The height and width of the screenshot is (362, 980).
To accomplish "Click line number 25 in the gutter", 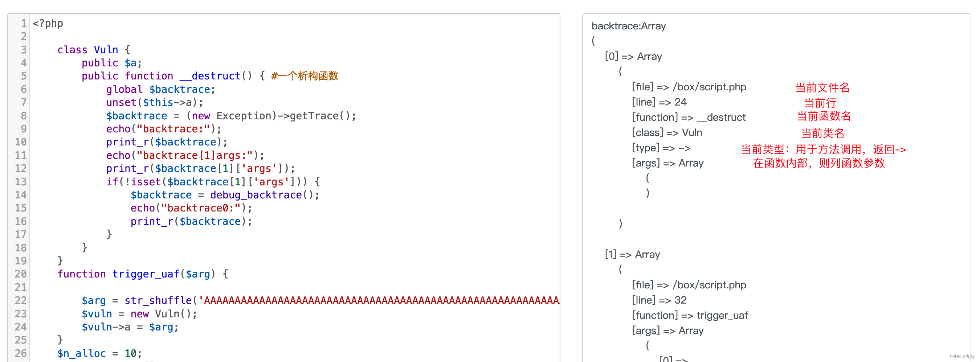I will [21, 340].
